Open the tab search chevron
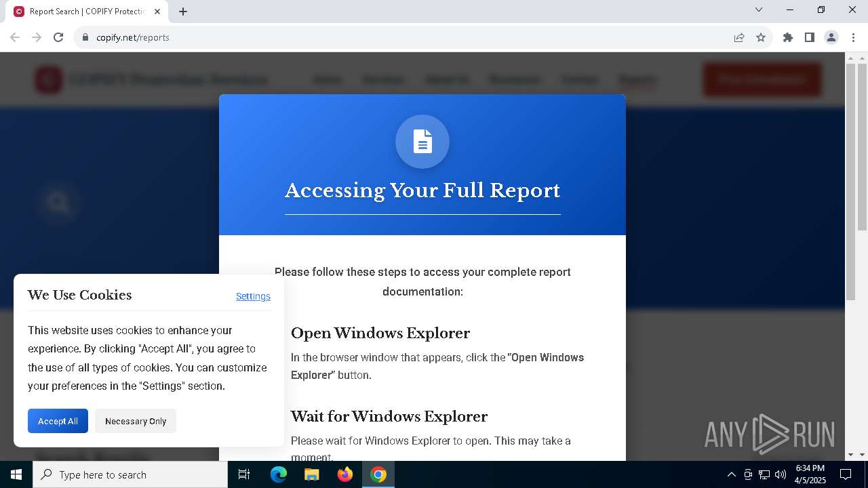868x488 pixels. (x=759, y=9)
